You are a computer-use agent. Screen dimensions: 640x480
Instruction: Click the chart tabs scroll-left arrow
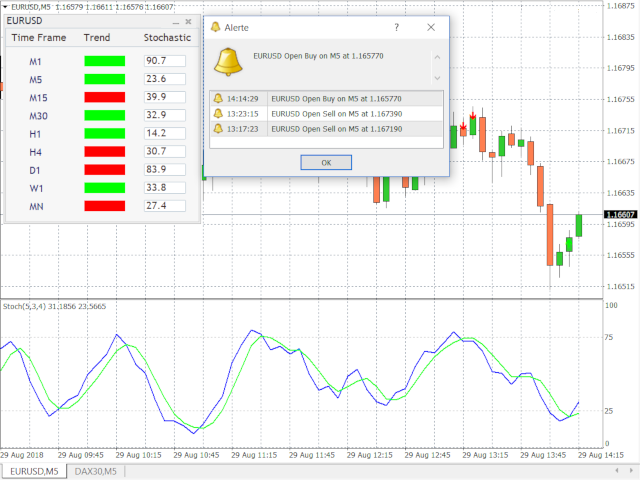point(617,471)
